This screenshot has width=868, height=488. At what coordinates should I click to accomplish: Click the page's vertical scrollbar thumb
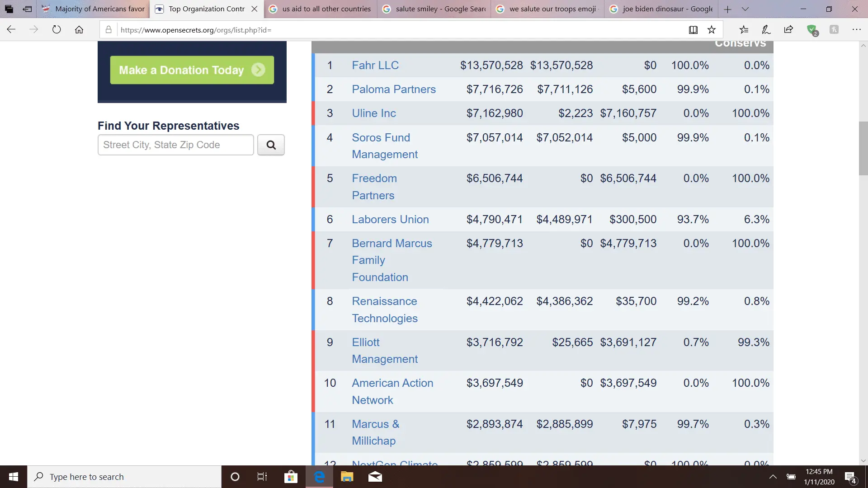coord(863,148)
